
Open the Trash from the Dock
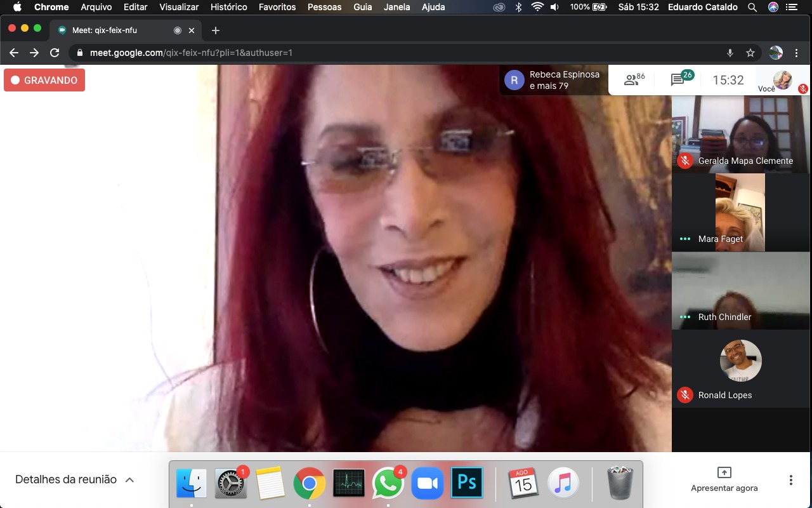click(620, 483)
